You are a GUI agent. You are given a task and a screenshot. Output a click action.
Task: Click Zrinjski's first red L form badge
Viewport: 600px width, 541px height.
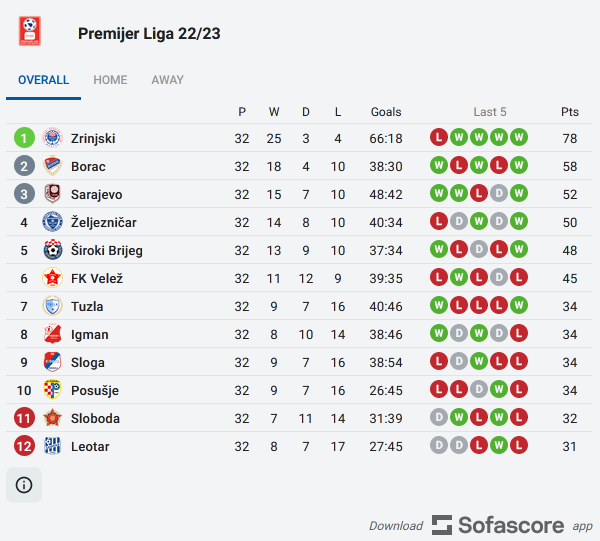point(438,138)
